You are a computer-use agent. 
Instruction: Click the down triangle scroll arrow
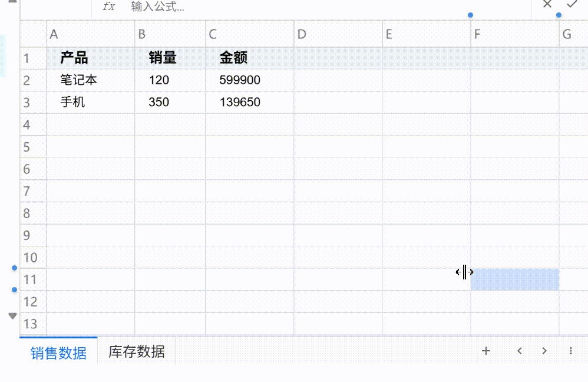click(x=12, y=316)
